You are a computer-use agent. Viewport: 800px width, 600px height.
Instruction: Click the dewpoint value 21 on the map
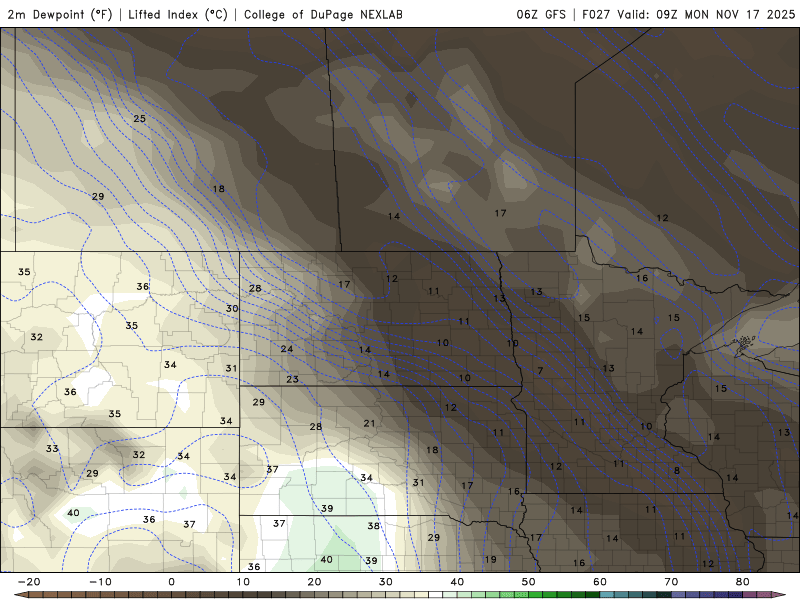(x=369, y=423)
